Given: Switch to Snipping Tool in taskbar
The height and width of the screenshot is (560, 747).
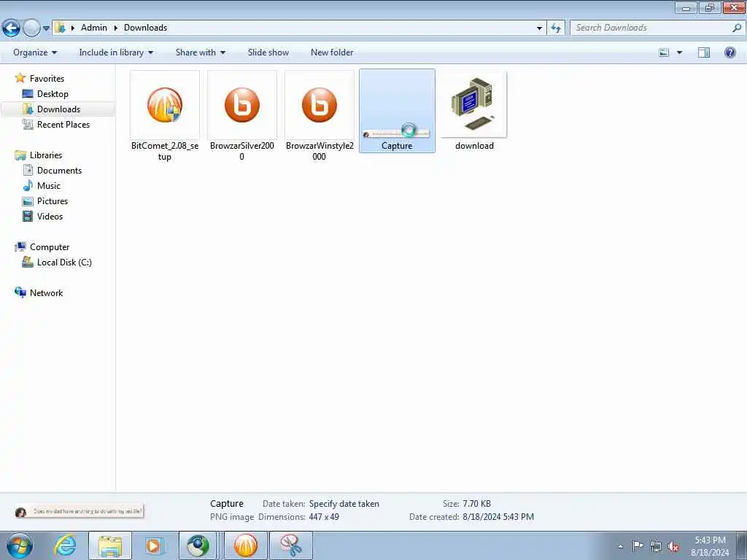Looking at the screenshot, I should pyautogui.click(x=290, y=545).
